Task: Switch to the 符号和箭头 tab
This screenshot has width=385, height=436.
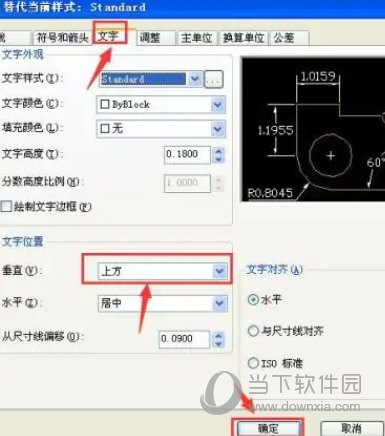Action: 62,38
